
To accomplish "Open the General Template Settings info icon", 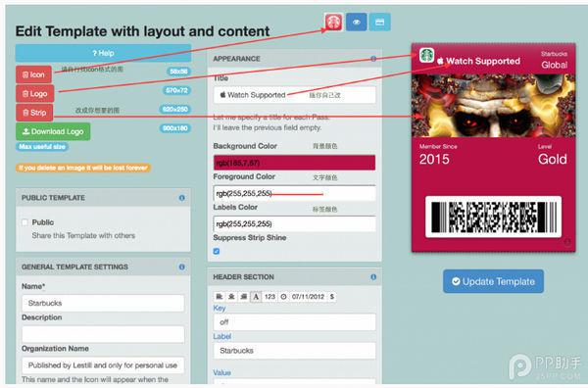I will click(182, 267).
